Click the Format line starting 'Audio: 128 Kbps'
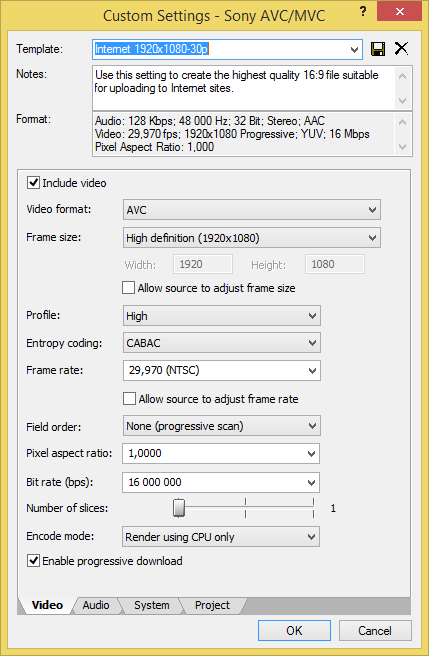 (x=210, y=121)
